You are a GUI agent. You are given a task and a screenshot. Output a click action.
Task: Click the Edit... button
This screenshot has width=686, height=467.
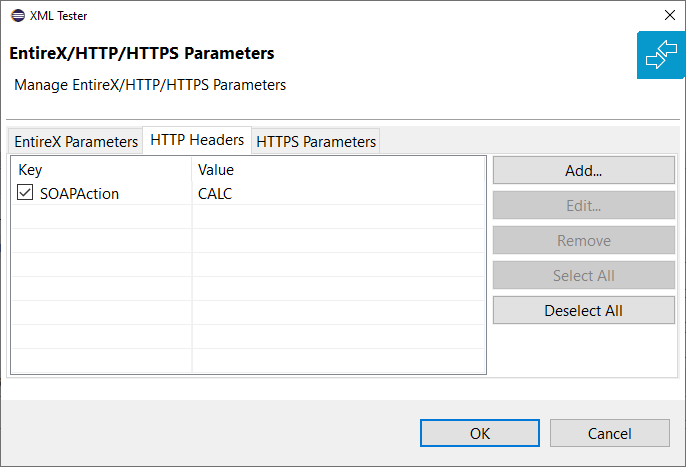coord(584,205)
